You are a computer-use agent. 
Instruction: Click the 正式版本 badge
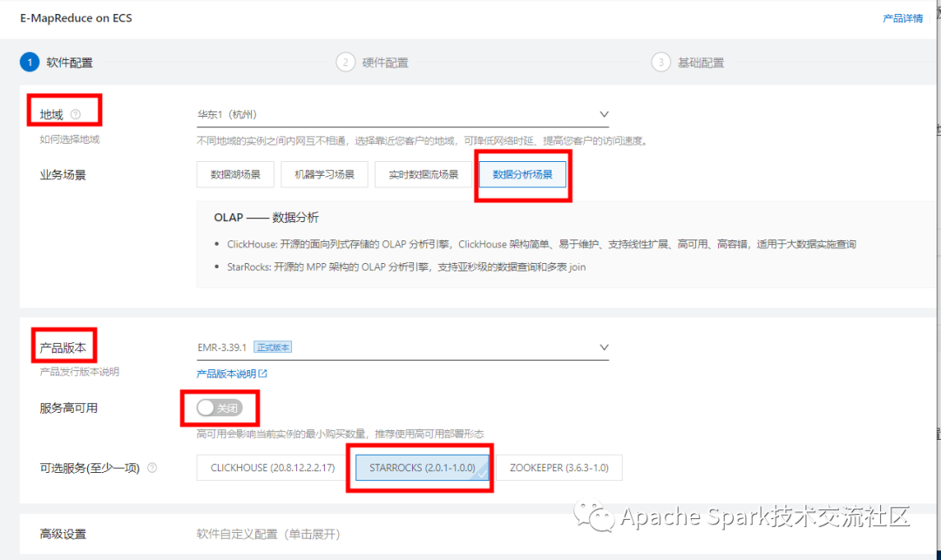(x=273, y=347)
